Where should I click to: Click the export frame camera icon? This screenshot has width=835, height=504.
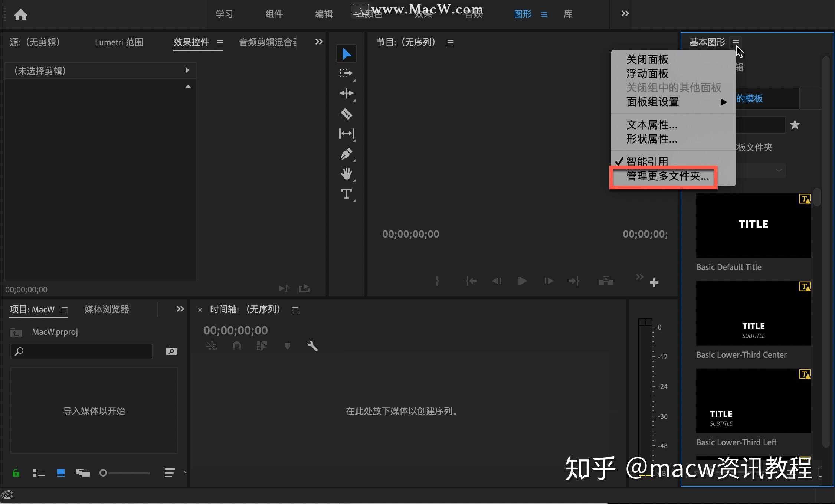[605, 281]
